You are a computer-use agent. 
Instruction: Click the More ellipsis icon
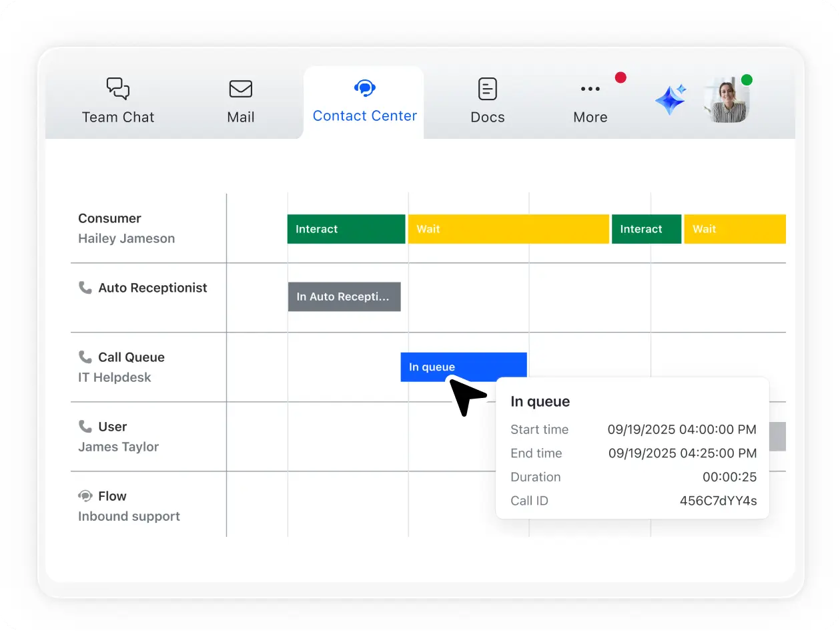point(590,88)
